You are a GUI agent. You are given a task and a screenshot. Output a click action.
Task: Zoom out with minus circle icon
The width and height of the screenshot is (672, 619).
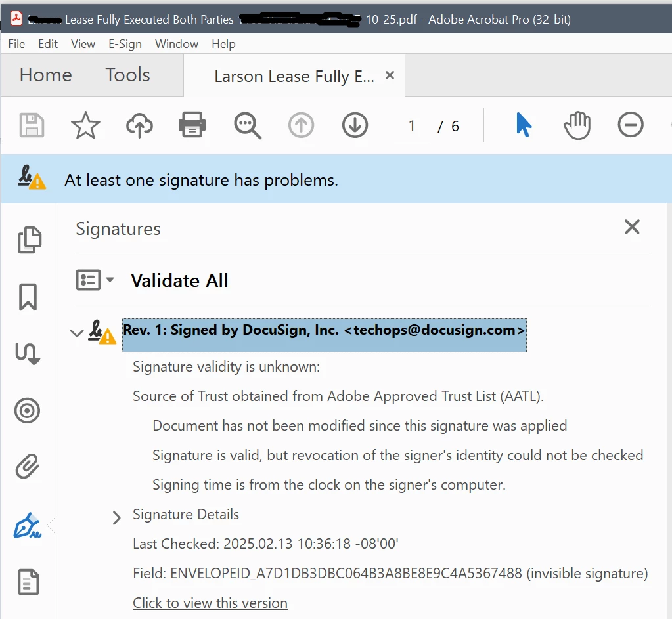point(631,125)
